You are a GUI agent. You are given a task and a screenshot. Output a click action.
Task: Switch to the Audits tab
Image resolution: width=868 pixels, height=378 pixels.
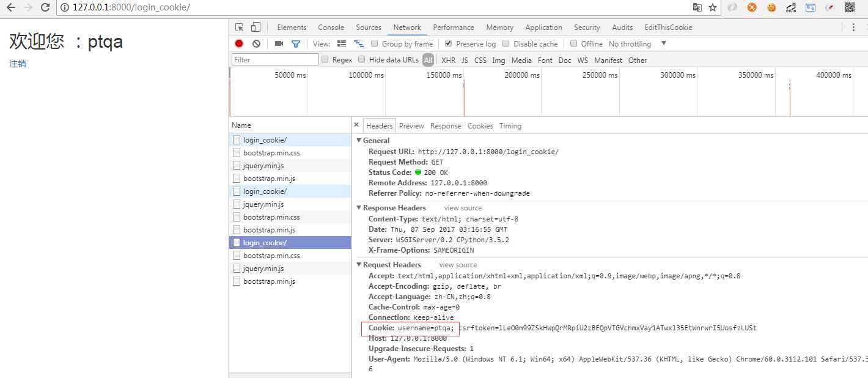pyautogui.click(x=622, y=28)
